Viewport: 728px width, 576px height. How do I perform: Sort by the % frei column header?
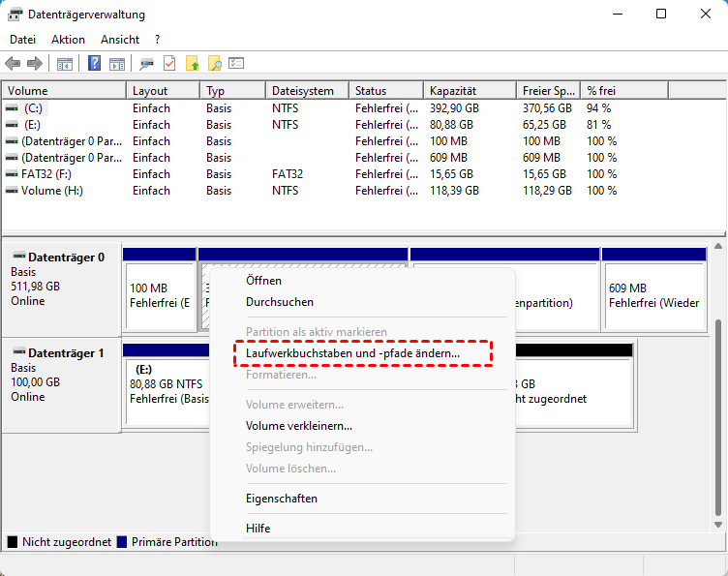[625, 90]
